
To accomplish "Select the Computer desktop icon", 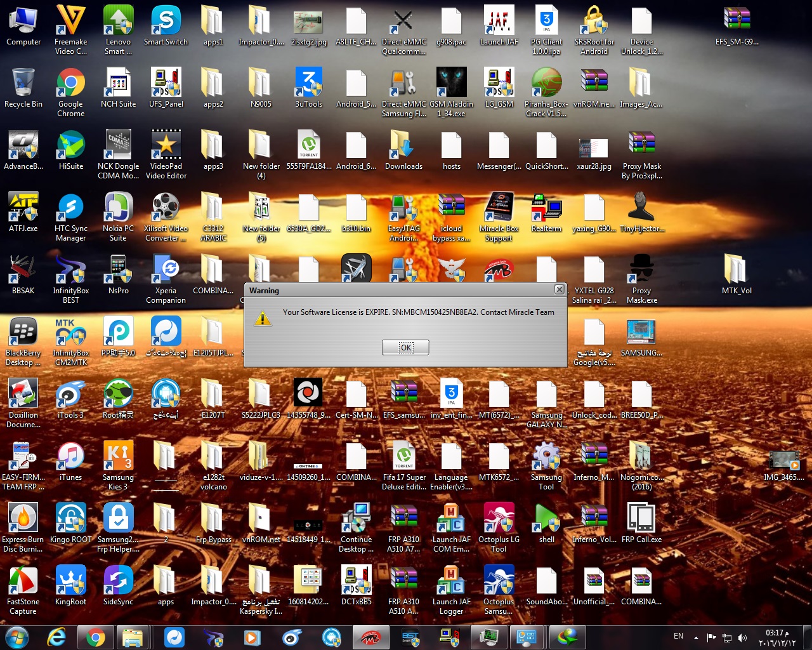I will pyautogui.click(x=23, y=26).
